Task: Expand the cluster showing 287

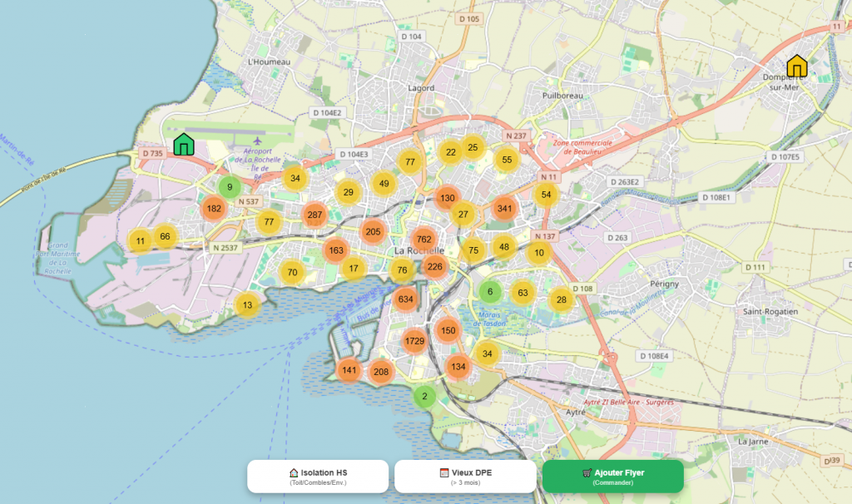Action: tap(313, 215)
